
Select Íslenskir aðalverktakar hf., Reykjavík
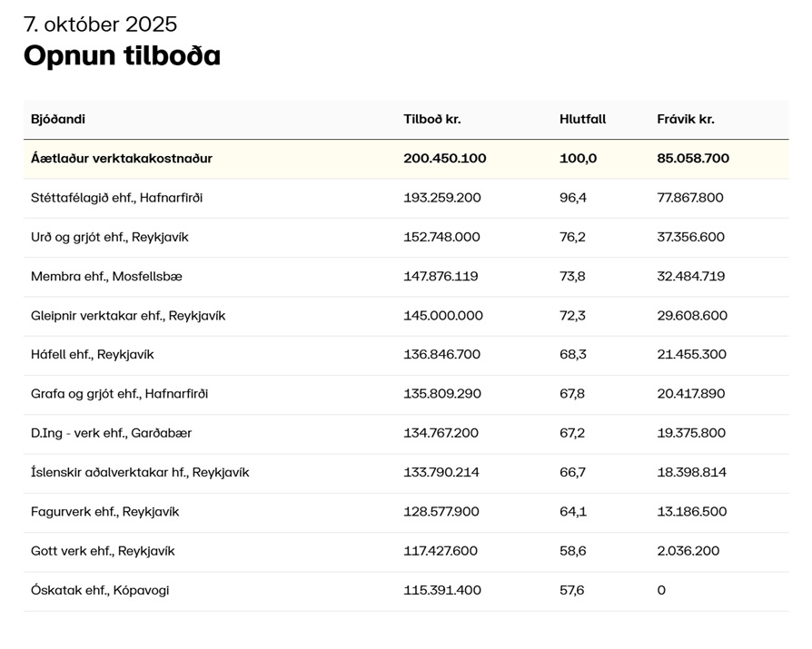[x=140, y=472]
